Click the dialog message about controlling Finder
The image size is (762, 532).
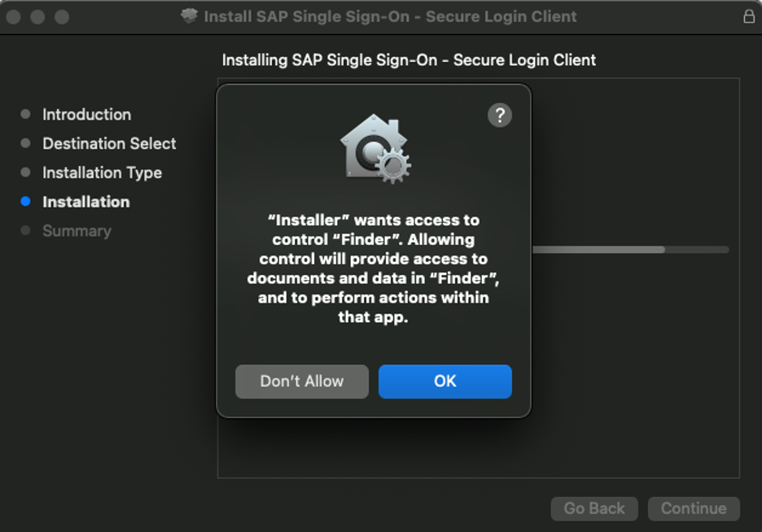[373, 268]
